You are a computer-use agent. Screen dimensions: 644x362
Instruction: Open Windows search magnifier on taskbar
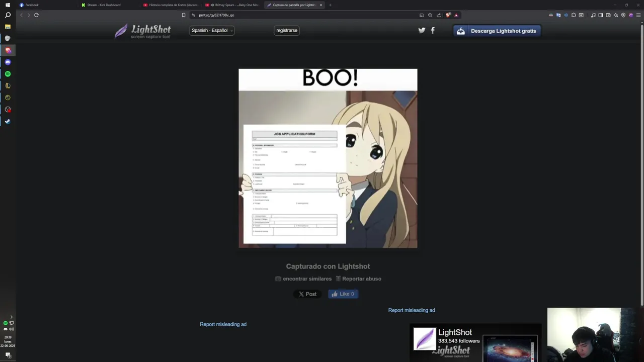click(x=8, y=15)
